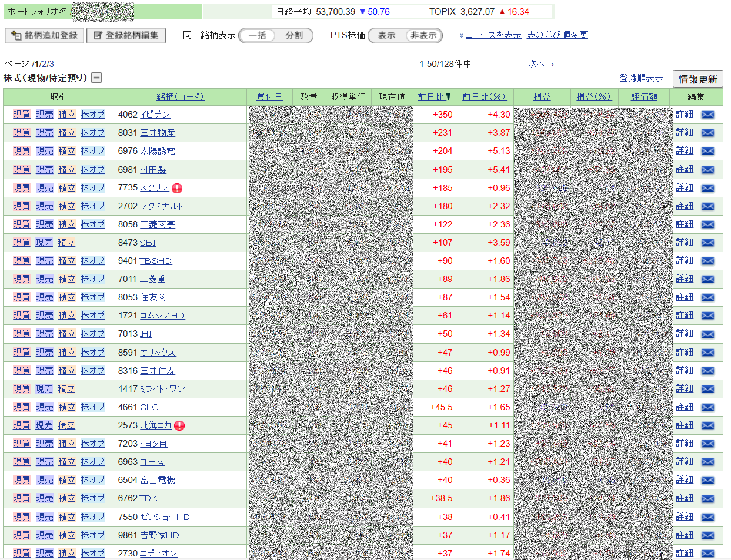
Task: Click the 銘柄追加登録 button
Action: pyautogui.click(x=45, y=35)
